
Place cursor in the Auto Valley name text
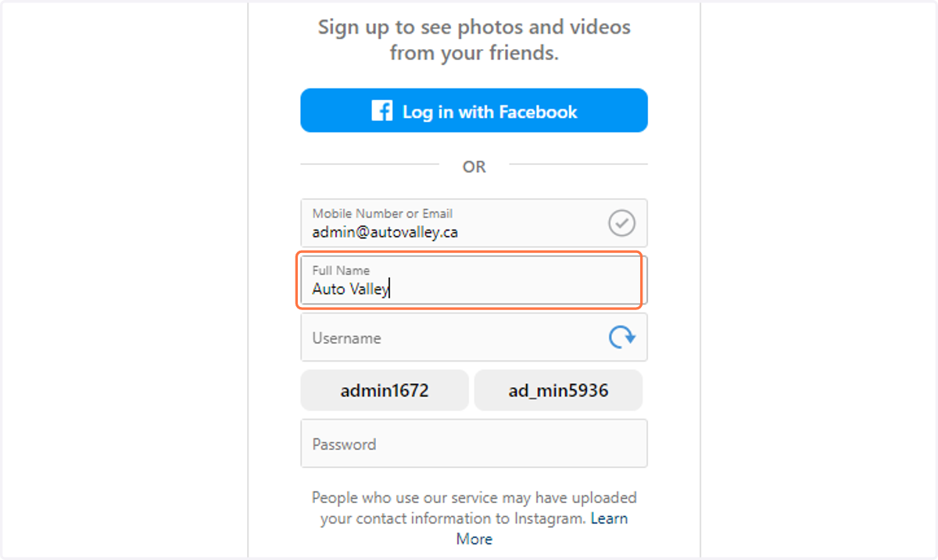tap(351, 289)
